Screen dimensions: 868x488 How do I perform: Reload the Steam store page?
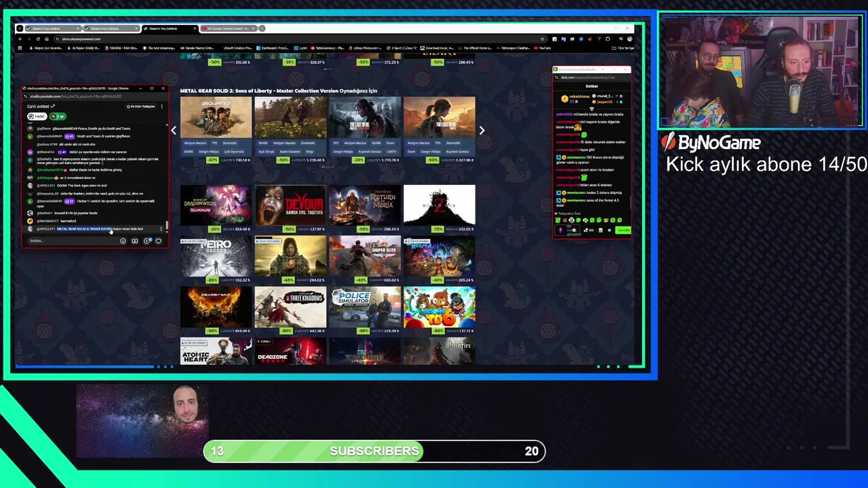tap(38, 39)
